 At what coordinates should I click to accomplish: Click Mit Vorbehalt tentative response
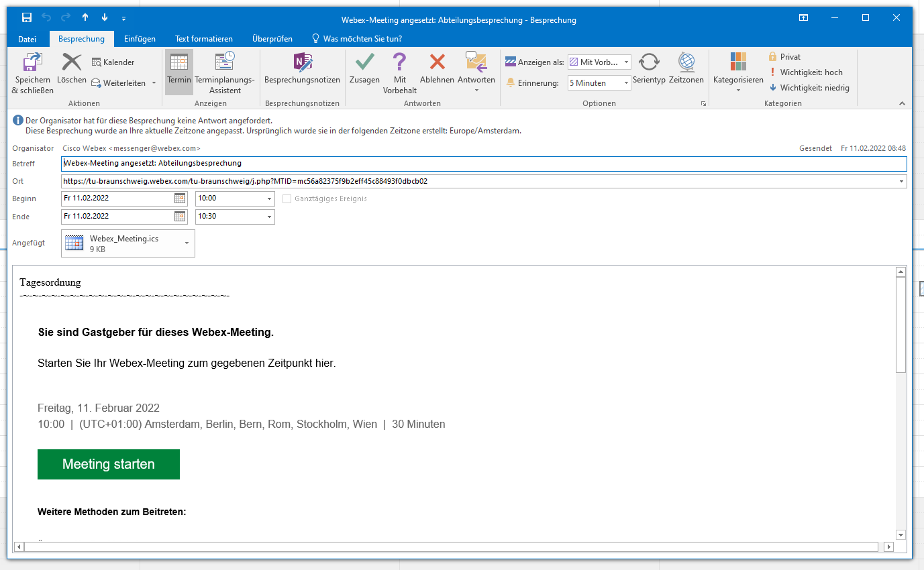400,73
